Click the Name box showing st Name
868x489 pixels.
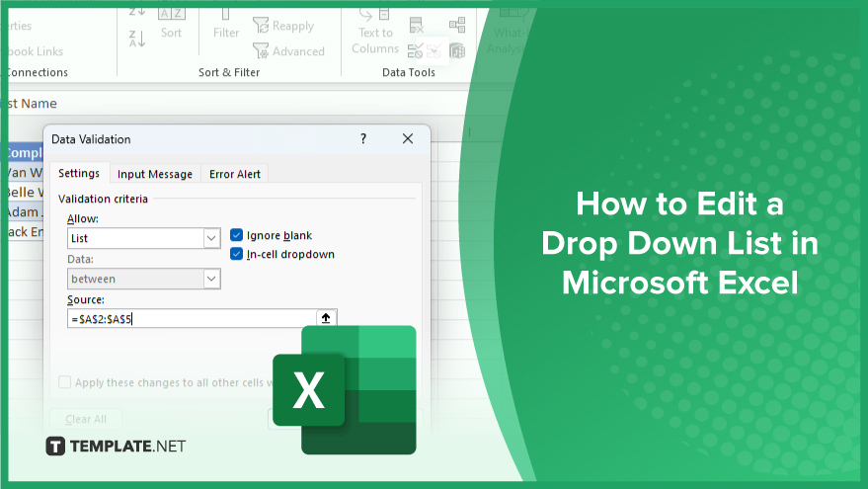point(33,103)
